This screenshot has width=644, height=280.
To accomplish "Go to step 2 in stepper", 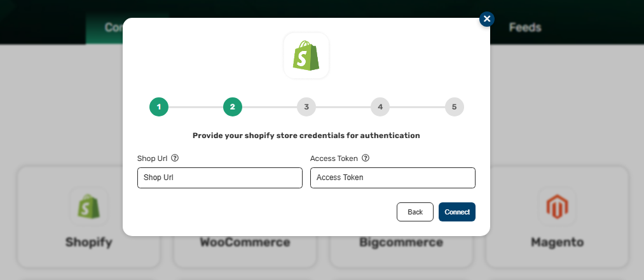I will point(233,107).
